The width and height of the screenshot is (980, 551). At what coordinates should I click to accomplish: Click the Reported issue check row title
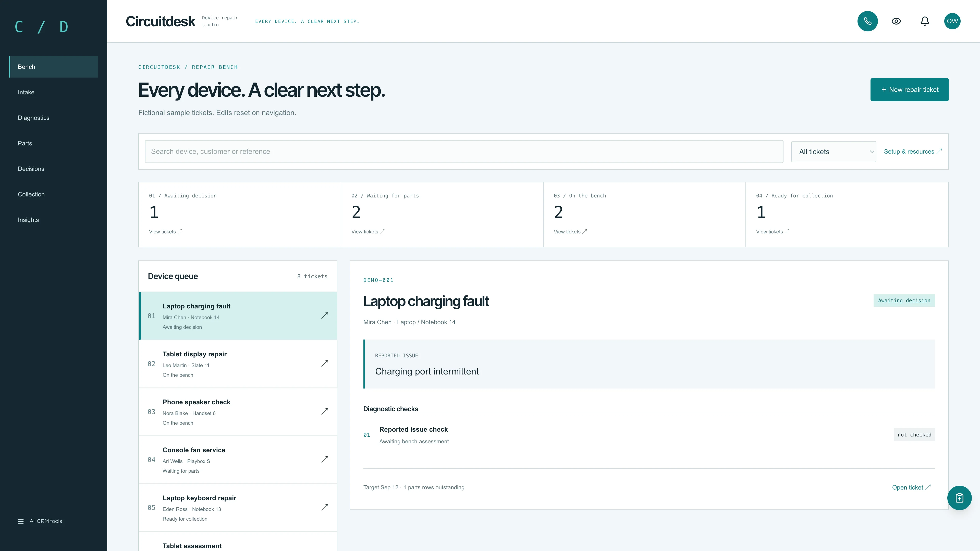pyautogui.click(x=413, y=429)
